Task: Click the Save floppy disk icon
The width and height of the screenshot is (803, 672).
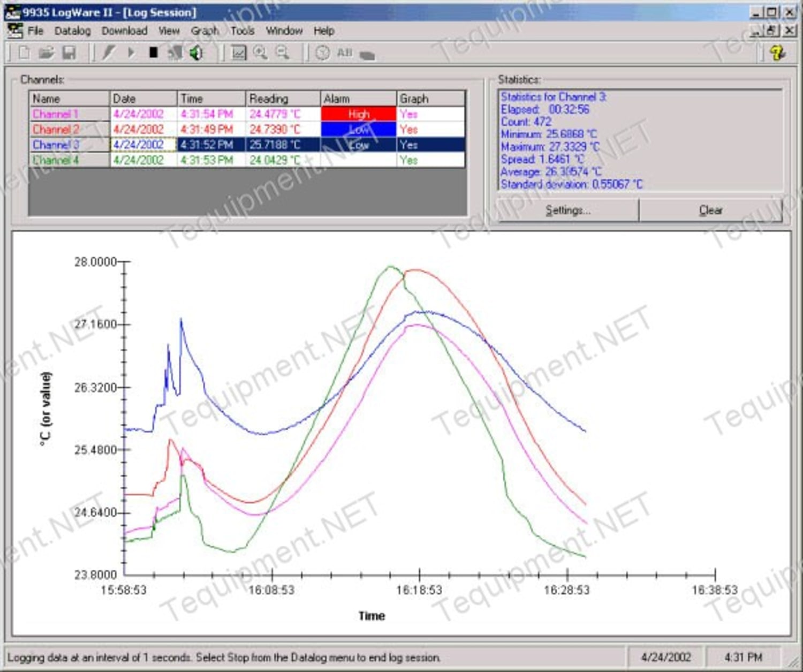Action: [x=69, y=52]
